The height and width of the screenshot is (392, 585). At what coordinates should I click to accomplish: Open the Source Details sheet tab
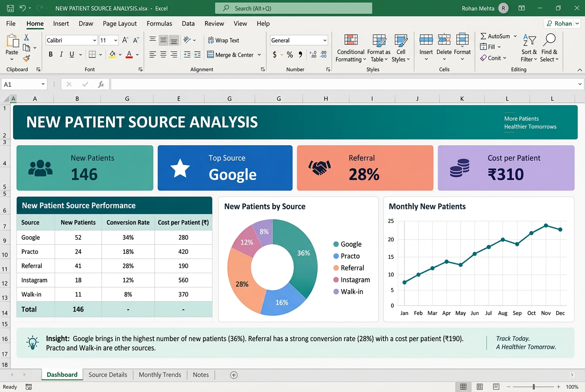click(108, 375)
